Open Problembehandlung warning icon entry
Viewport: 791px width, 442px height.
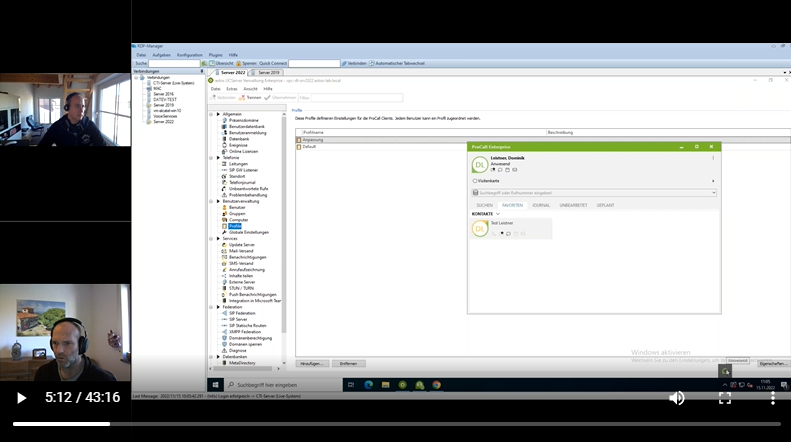(246, 195)
